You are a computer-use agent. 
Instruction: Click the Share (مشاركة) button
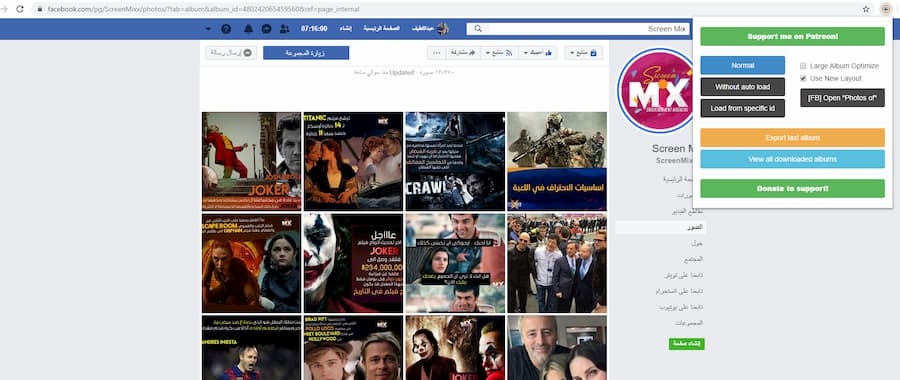click(x=463, y=53)
